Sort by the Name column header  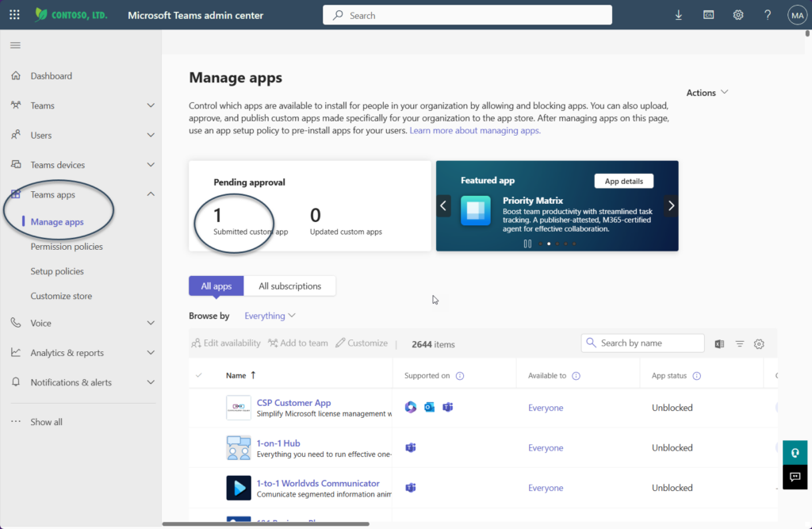tap(241, 375)
